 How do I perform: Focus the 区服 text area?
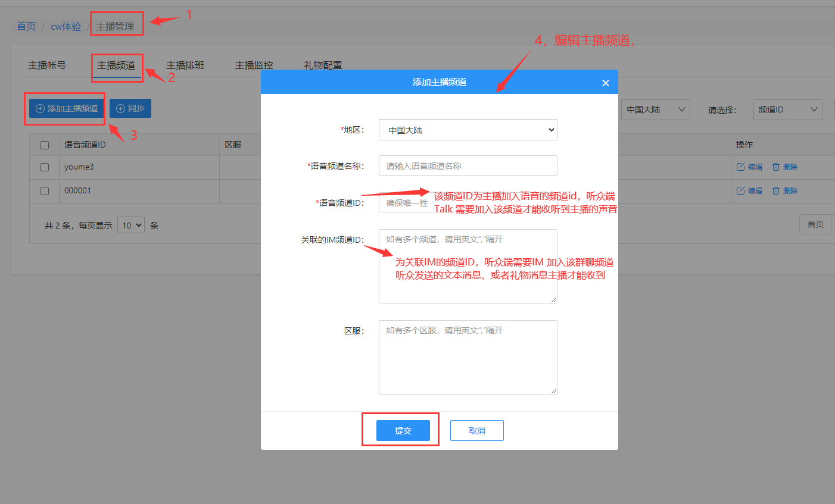coord(468,357)
